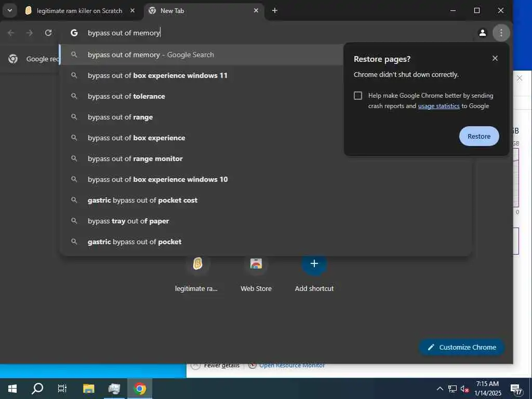Select suggestion bypass out of memory - Google Search

click(x=202, y=55)
